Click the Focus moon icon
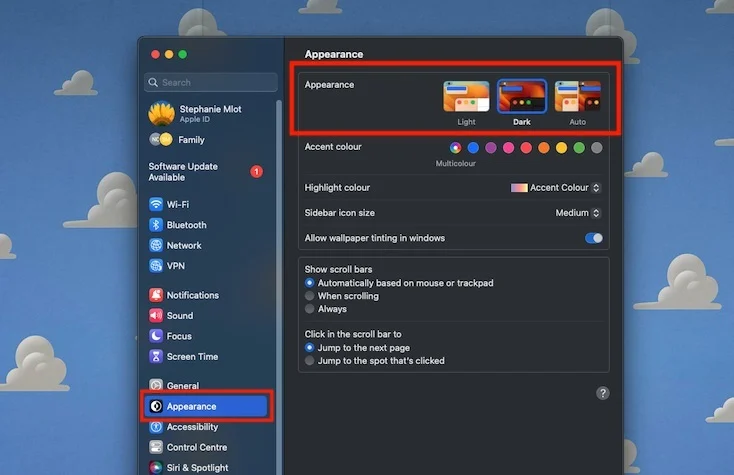Screen dimensions: 734x475 156,336
